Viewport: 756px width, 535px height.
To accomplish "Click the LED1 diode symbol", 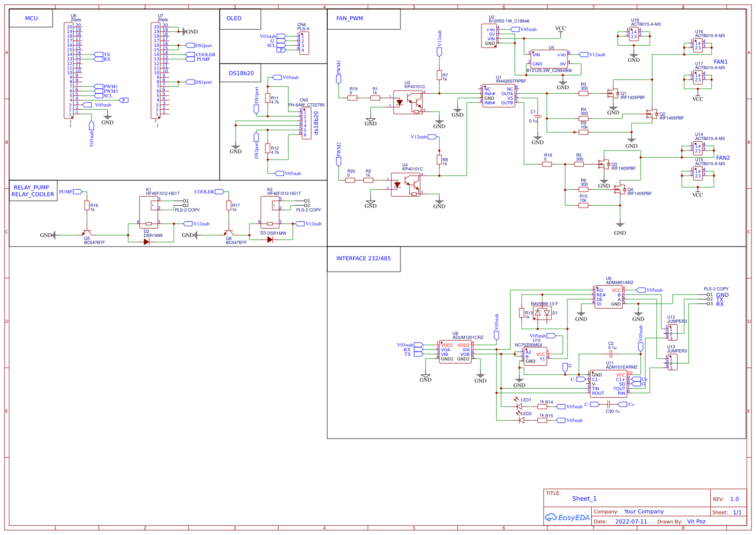I will point(519,406).
